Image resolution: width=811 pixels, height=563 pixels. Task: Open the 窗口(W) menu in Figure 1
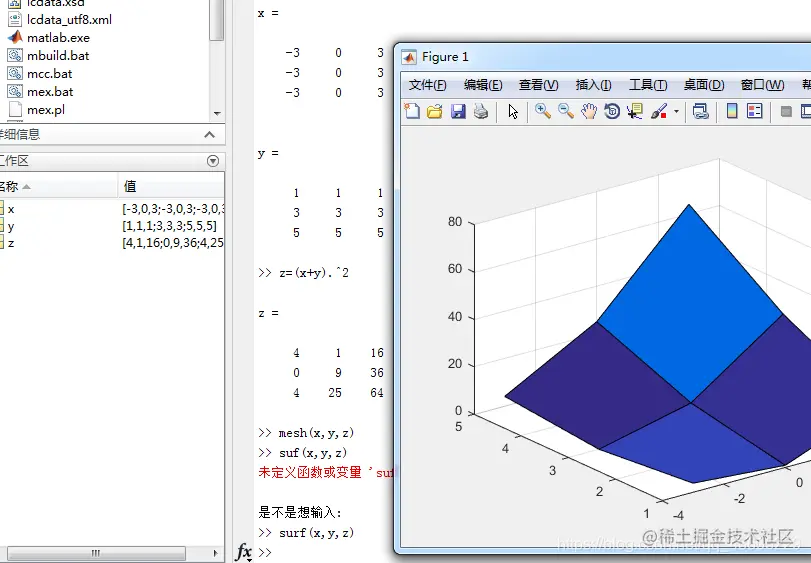(762, 85)
